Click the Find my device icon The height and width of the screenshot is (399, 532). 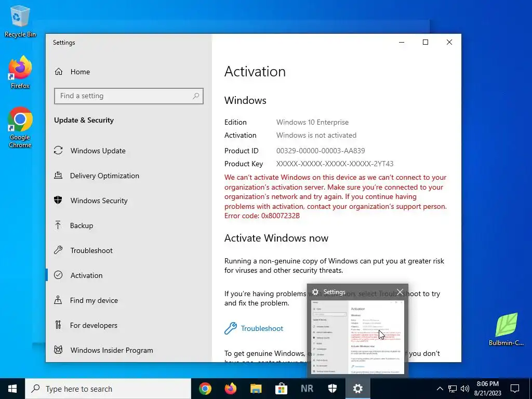pyautogui.click(x=58, y=300)
